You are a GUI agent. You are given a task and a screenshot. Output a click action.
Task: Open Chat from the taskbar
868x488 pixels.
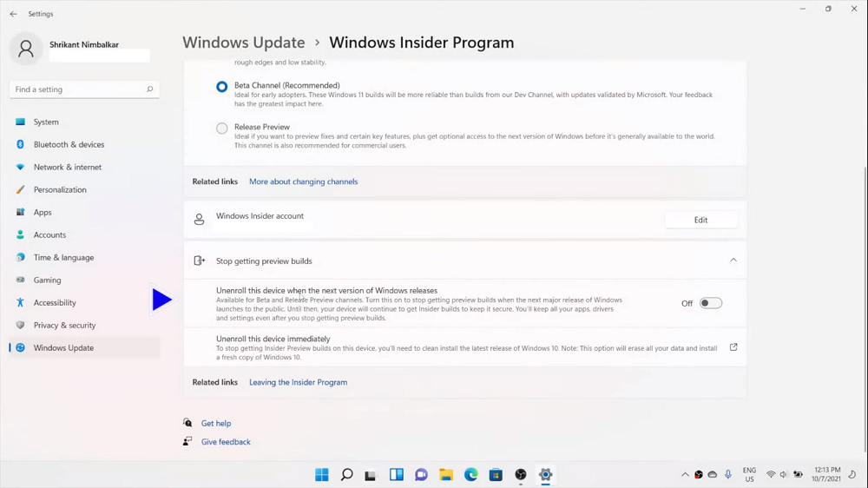pyautogui.click(x=421, y=475)
